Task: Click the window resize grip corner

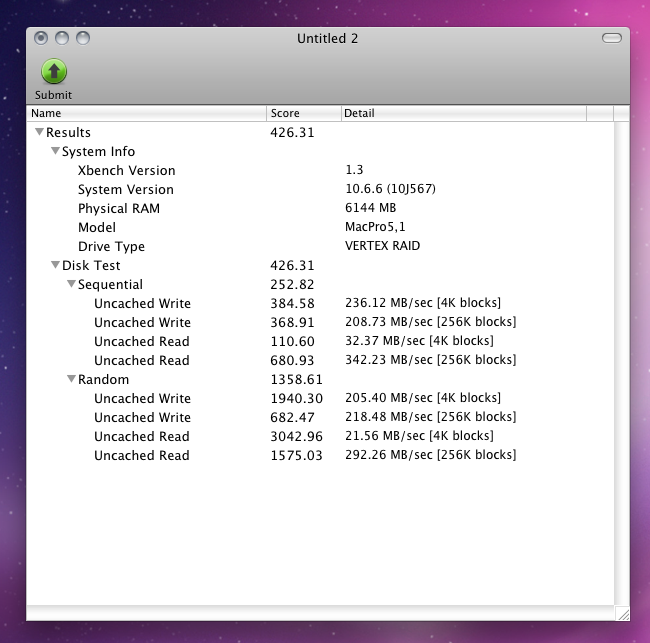Action: [x=622, y=613]
